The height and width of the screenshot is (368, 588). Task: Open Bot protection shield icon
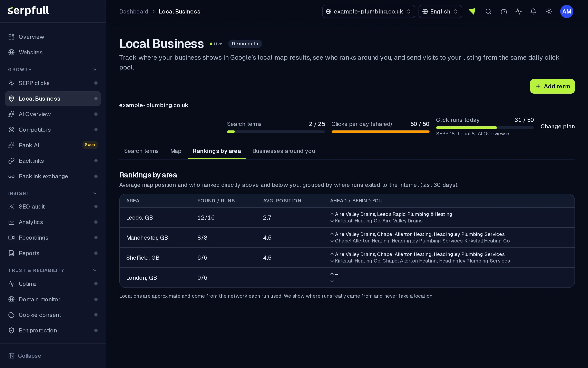click(11, 331)
